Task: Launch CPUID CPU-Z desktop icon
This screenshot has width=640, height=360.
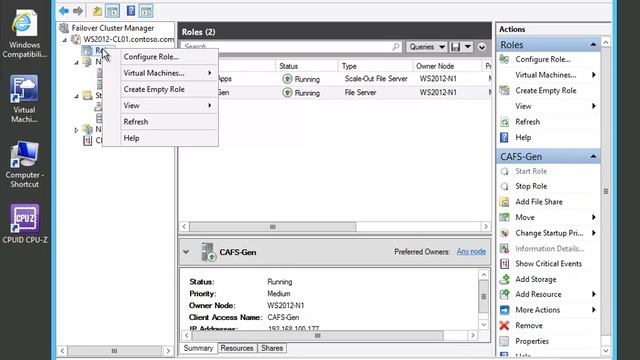Action: (x=24, y=224)
